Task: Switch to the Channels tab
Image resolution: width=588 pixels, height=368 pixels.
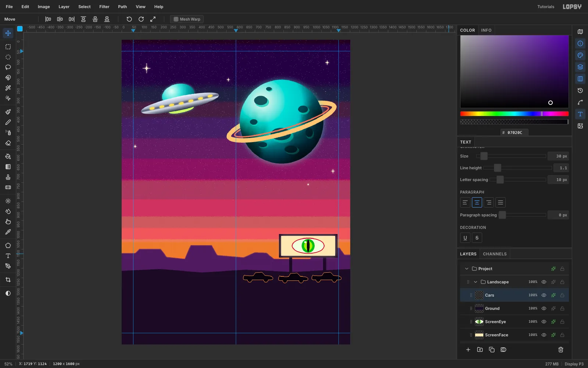Action: pos(495,254)
